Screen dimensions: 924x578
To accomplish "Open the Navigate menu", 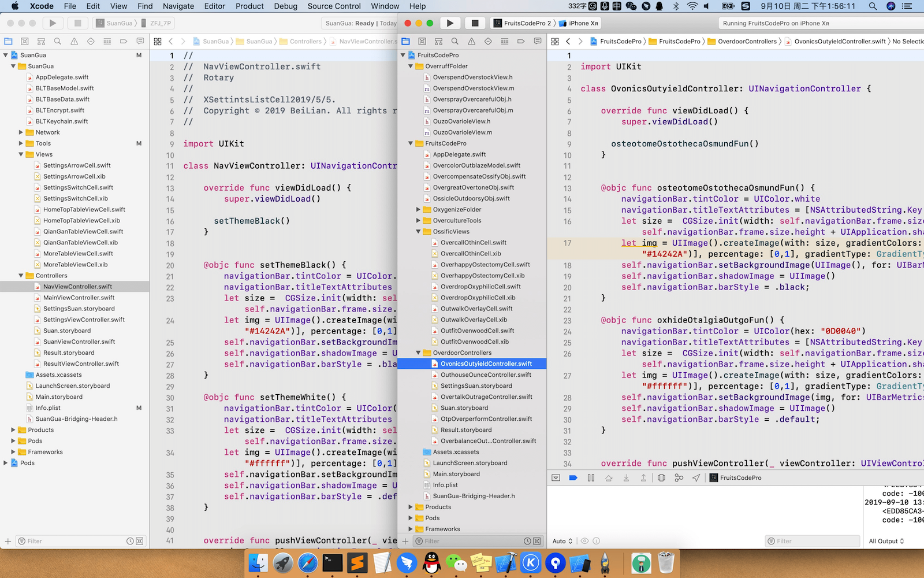I will 178,6.
